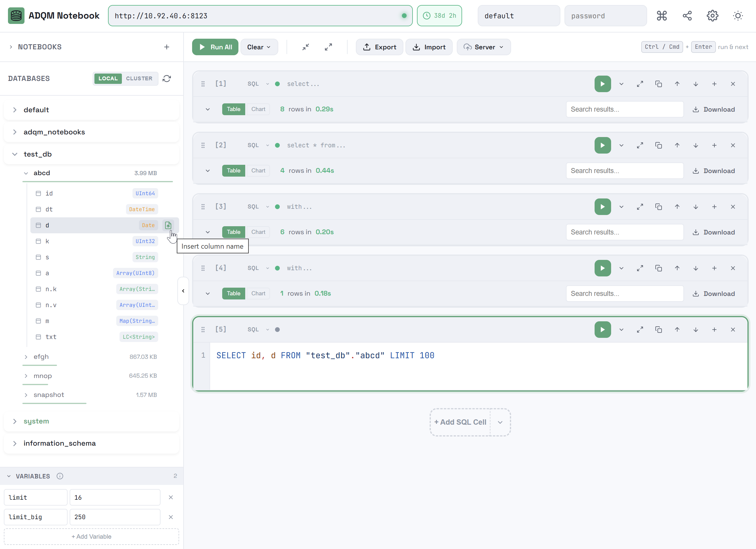Click the Search results field in cell [1]

(624, 109)
